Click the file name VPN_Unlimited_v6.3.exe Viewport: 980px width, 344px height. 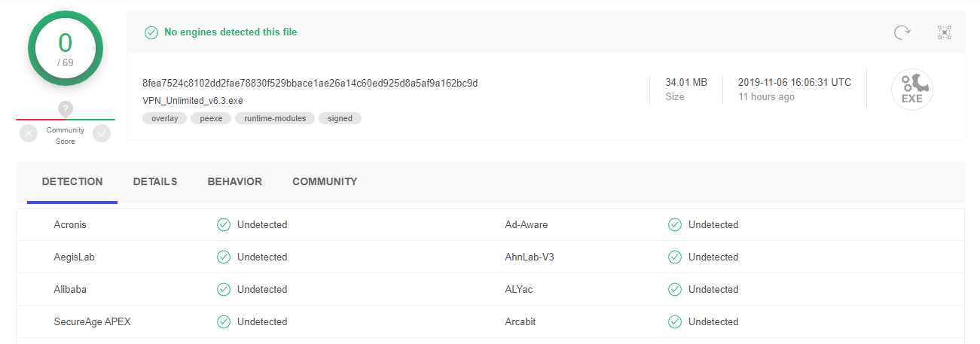193,101
